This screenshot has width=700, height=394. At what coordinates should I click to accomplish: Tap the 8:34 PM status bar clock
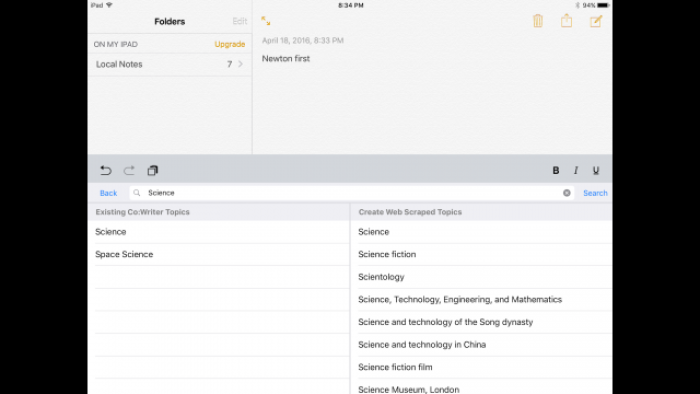[351, 5]
